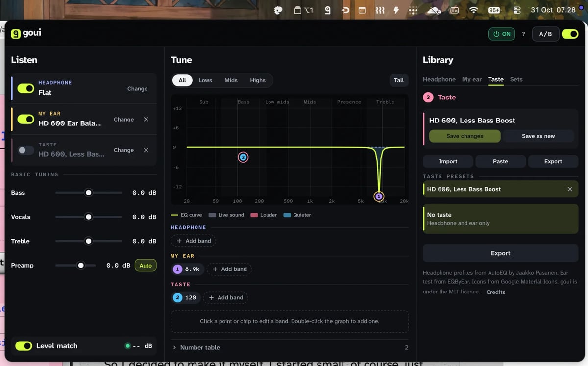Click the Preamp slider handle
Viewport: 588px width, 366px height.
pos(81,265)
